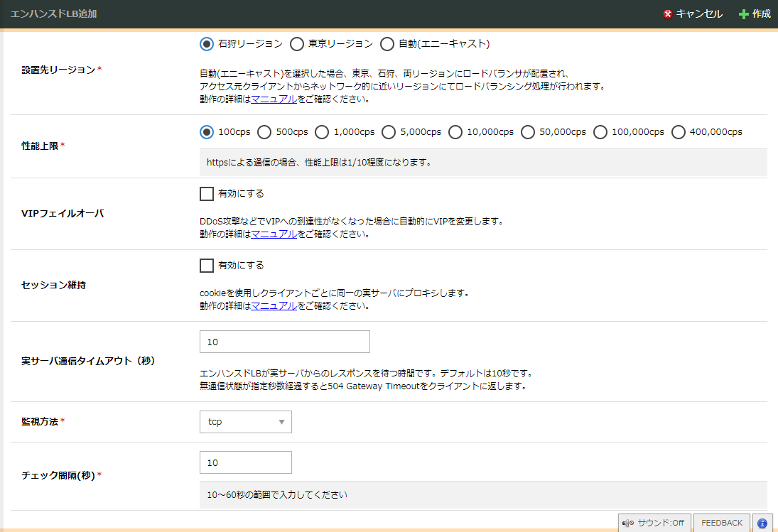
Task: Select the 500cps performance option
Action: pyautogui.click(x=264, y=132)
